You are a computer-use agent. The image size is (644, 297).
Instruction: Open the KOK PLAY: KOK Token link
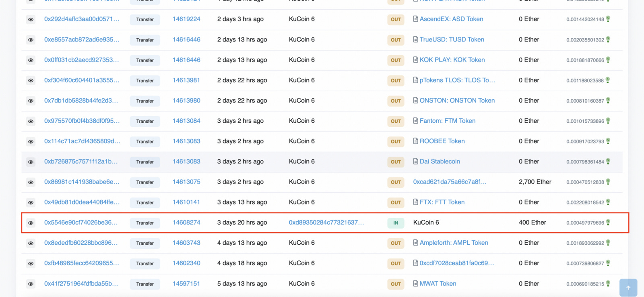point(452,60)
